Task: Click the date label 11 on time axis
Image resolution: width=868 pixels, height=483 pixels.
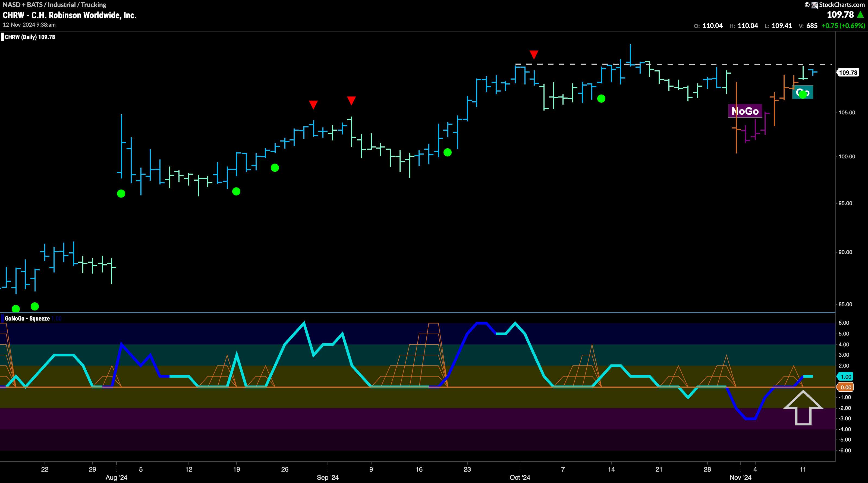Action: coord(803,469)
